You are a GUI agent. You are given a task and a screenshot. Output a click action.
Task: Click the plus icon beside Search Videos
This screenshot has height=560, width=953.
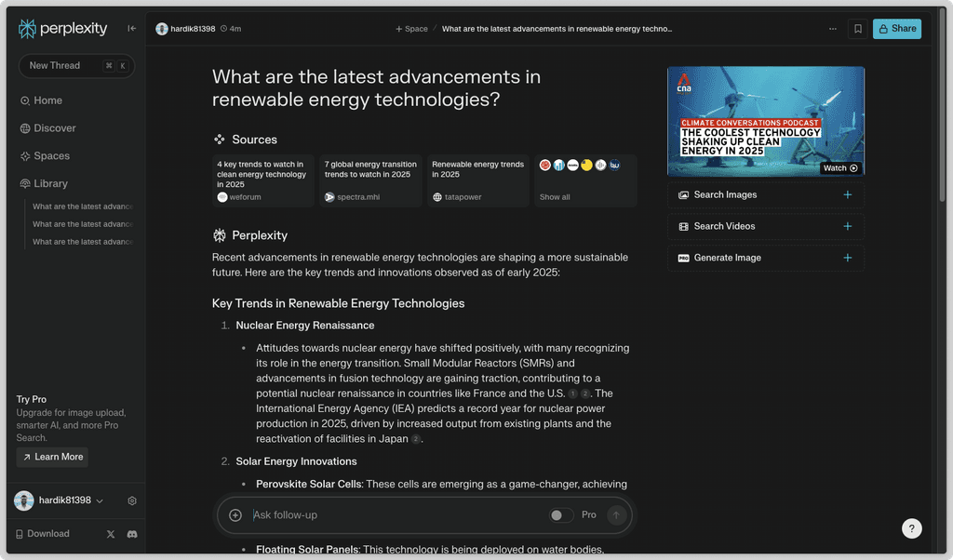pyautogui.click(x=848, y=226)
